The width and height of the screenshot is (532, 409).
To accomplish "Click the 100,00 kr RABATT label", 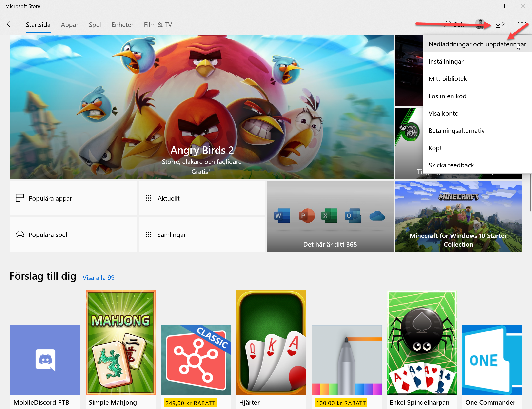I will coord(341,403).
